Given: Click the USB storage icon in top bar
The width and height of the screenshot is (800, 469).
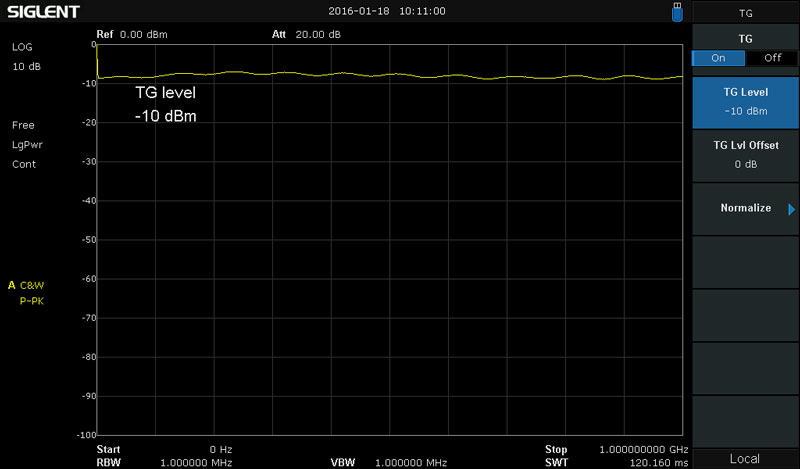Looking at the screenshot, I should pos(679,11).
